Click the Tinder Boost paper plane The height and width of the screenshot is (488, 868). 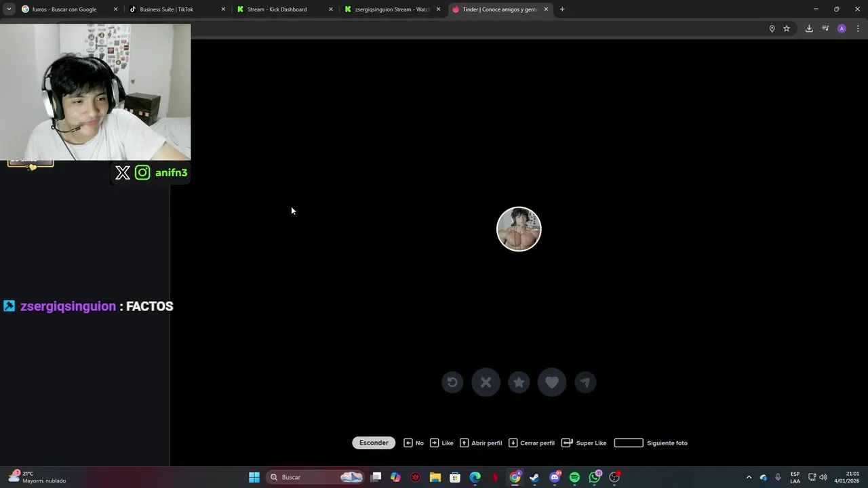click(585, 382)
